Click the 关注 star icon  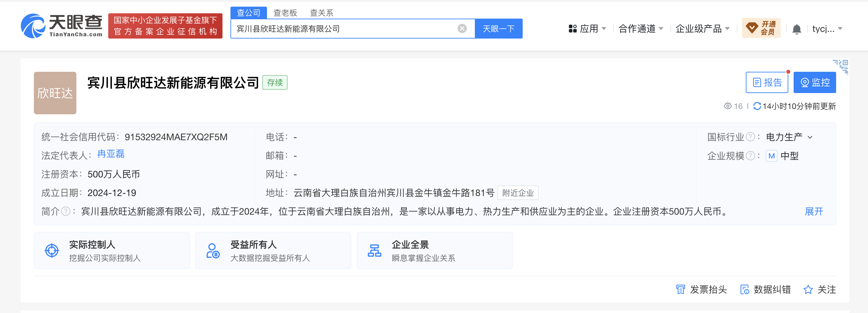[808, 289]
